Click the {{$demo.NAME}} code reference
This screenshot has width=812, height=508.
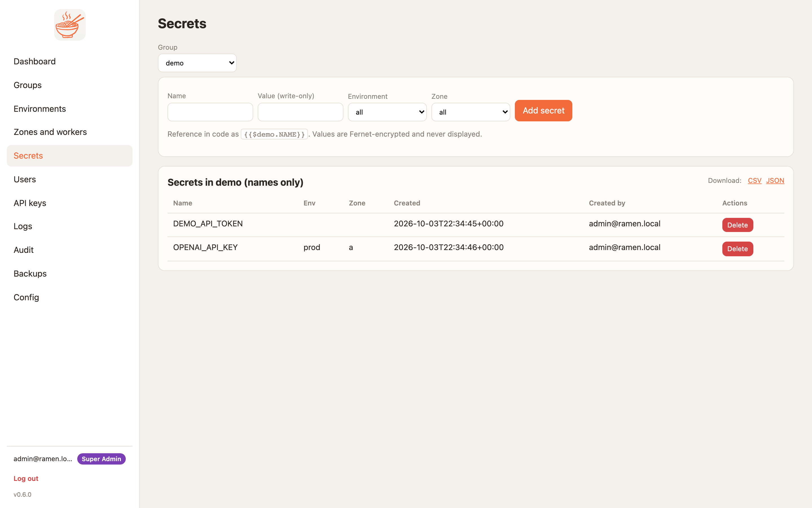(x=274, y=134)
